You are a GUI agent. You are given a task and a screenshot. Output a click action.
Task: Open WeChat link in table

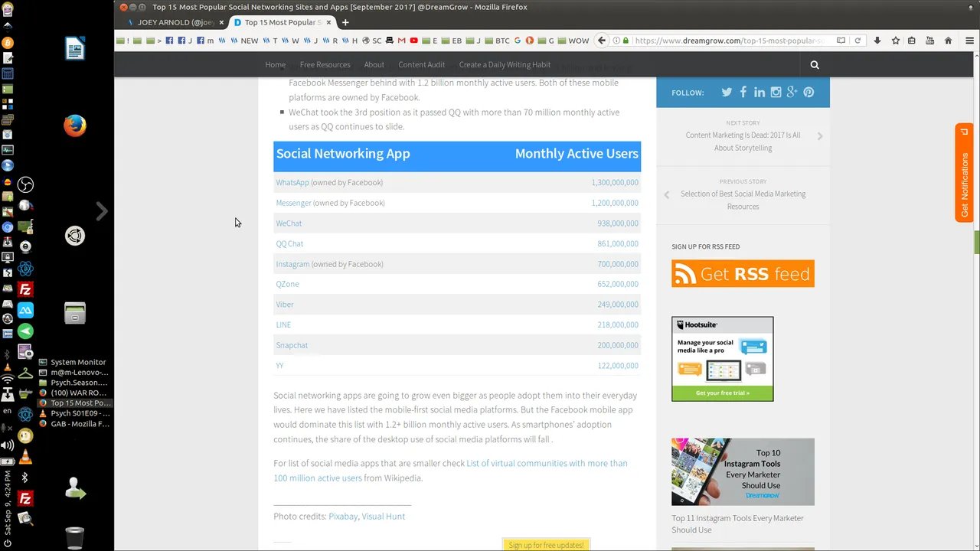tap(289, 223)
